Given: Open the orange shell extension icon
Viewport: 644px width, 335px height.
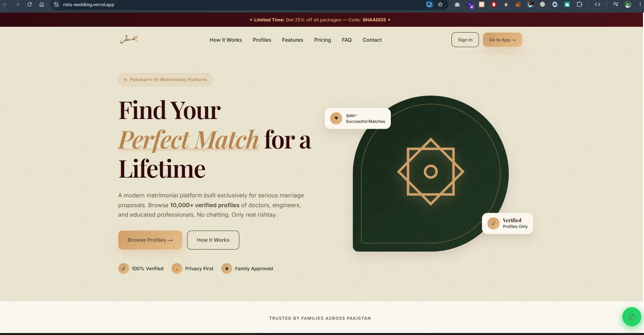Looking at the screenshot, I should pyautogui.click(x=518, y=4).
